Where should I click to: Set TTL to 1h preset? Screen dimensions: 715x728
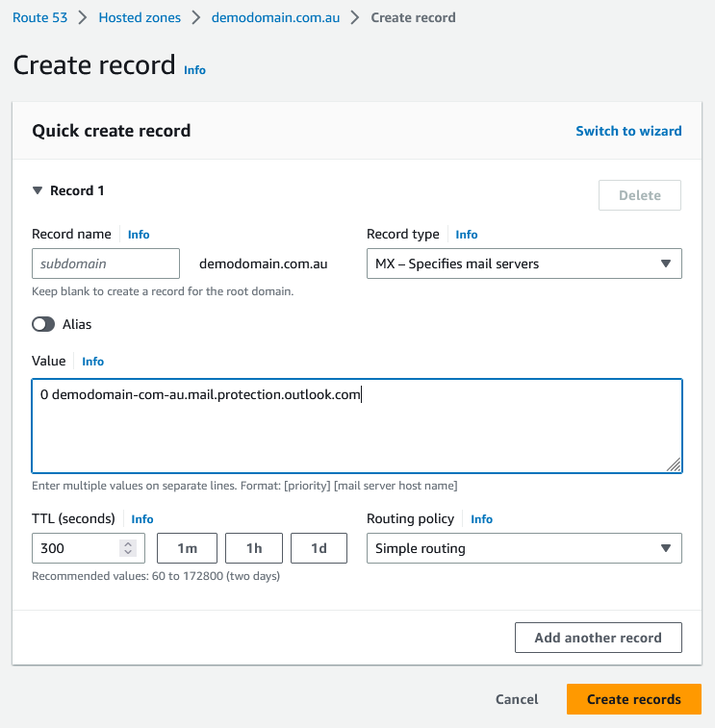pos(254,548)
